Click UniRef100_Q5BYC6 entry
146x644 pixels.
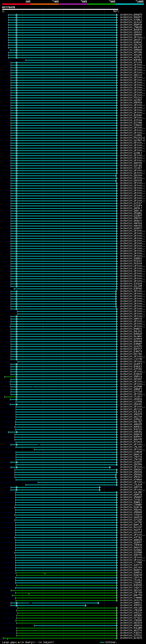[131, 376]
